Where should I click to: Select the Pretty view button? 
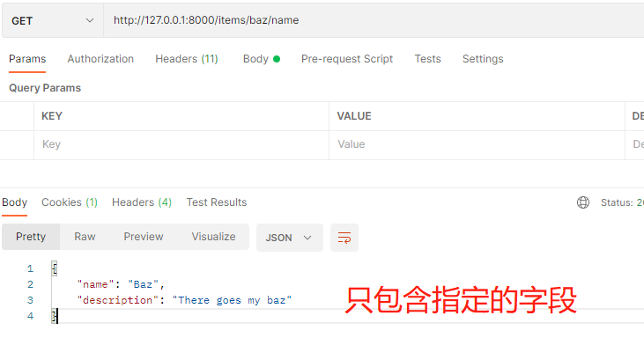(31, 237)
